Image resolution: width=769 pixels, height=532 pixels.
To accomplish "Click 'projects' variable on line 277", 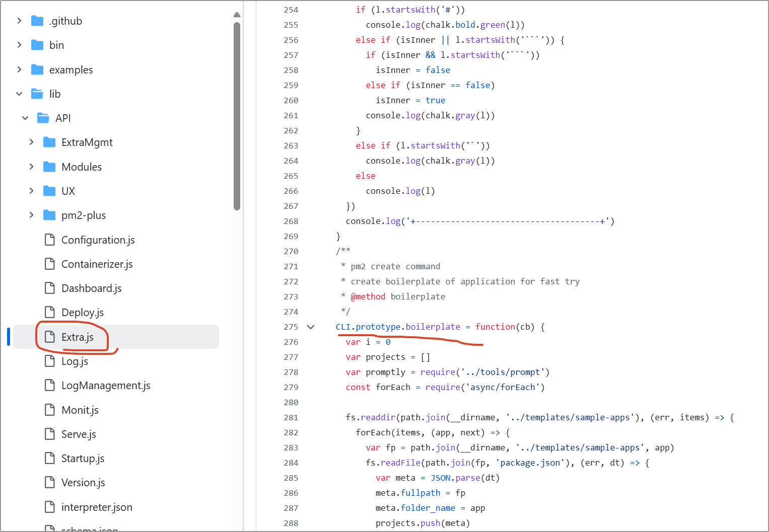I will 385,357.
